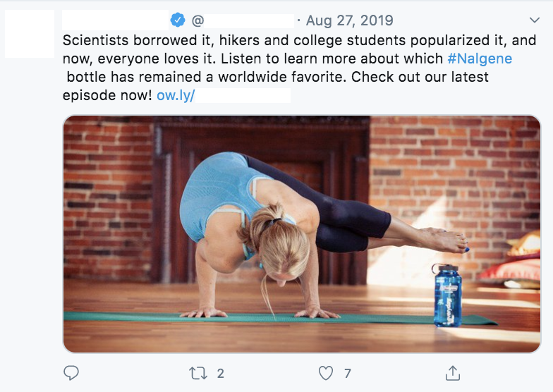The width and height of the screenshot is (553, 392).
Task: Click the retweet count of 2
Action: 221,372
